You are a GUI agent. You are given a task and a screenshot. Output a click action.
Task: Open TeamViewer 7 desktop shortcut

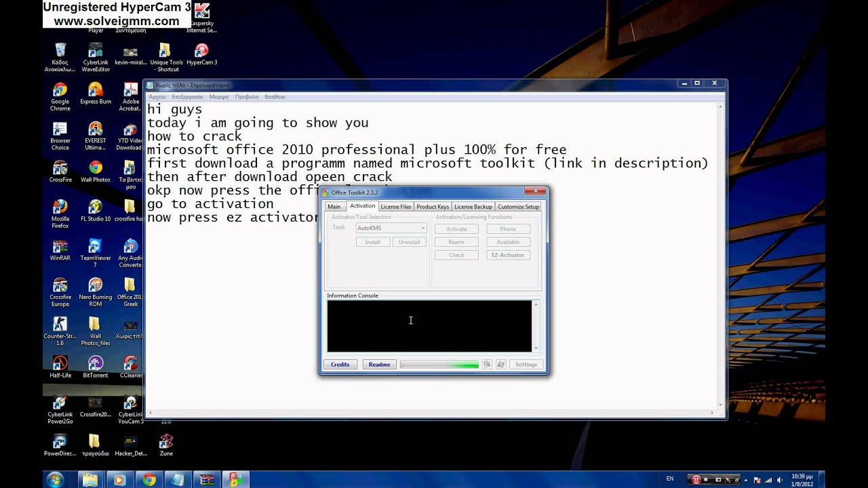coord(96,253)
